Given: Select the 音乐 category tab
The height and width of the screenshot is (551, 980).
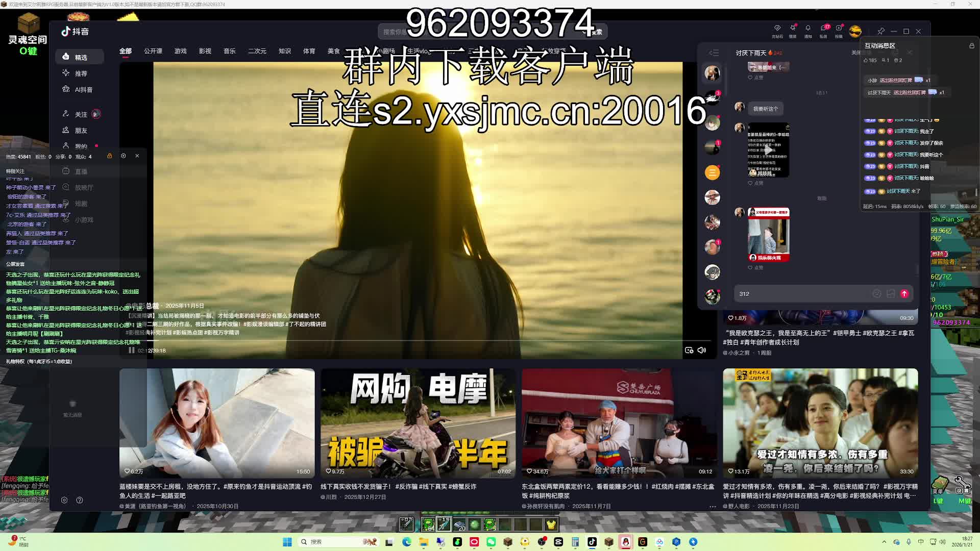Looking at the screenshot, I should pos(229,51).
